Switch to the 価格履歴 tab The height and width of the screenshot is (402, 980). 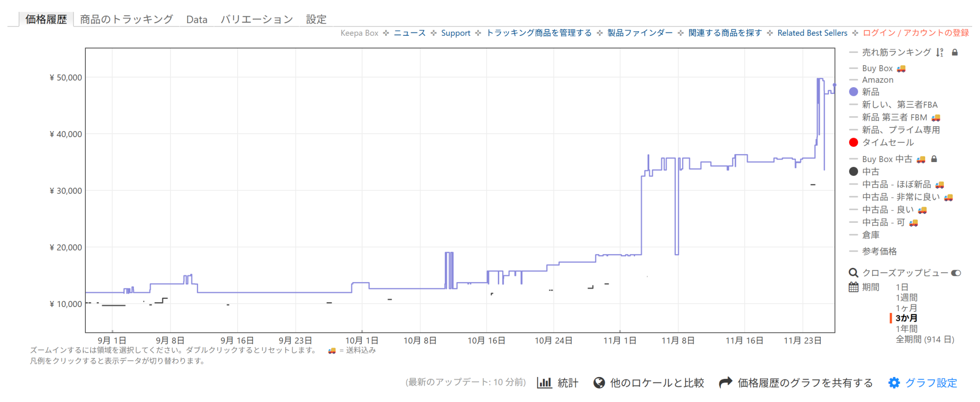(46, 19)
